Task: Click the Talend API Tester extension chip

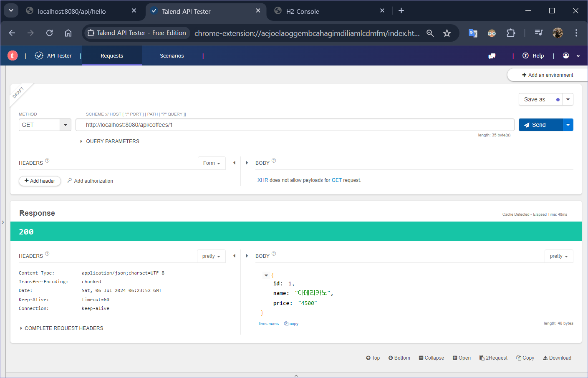Action: (137, 33)
